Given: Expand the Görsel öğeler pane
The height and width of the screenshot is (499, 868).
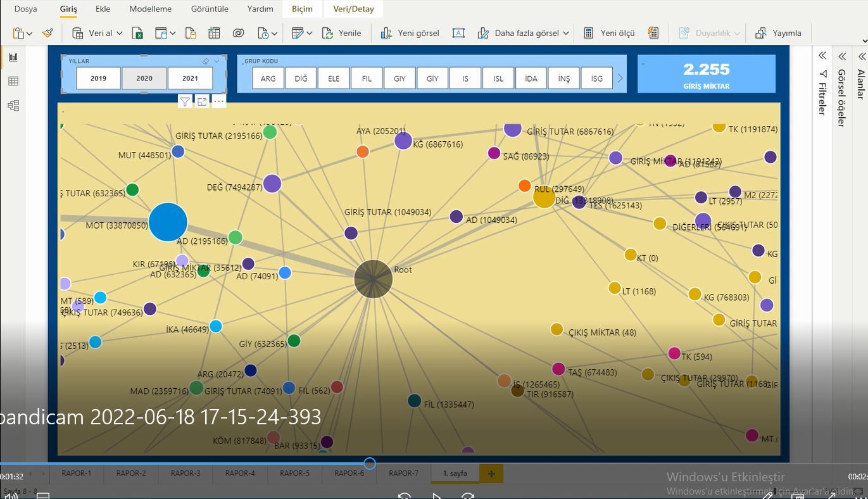Looking at the screenshot, I should (842, 56).
